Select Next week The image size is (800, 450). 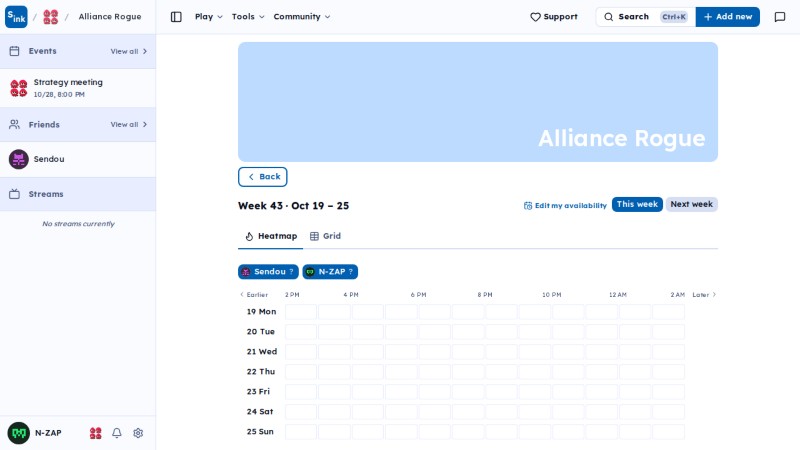(x=691, y=205)
